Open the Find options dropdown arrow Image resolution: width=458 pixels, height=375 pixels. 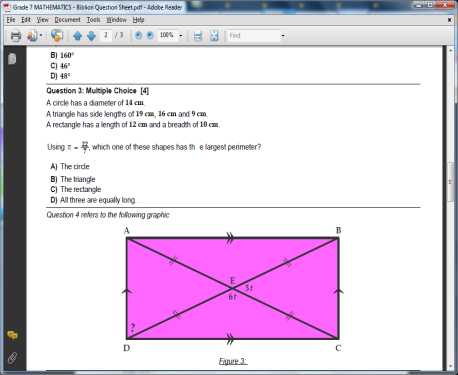click(x=283, y=35)
